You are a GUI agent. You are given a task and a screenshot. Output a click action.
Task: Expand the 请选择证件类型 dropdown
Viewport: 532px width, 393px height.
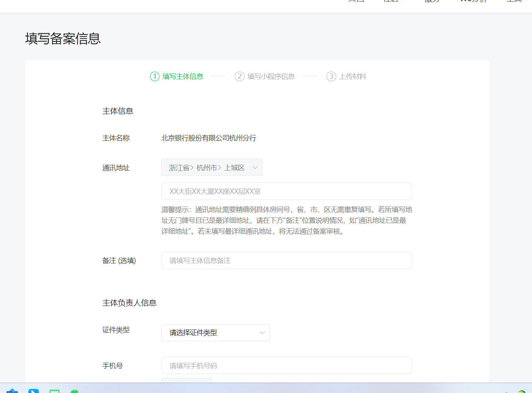pos(215,333)
